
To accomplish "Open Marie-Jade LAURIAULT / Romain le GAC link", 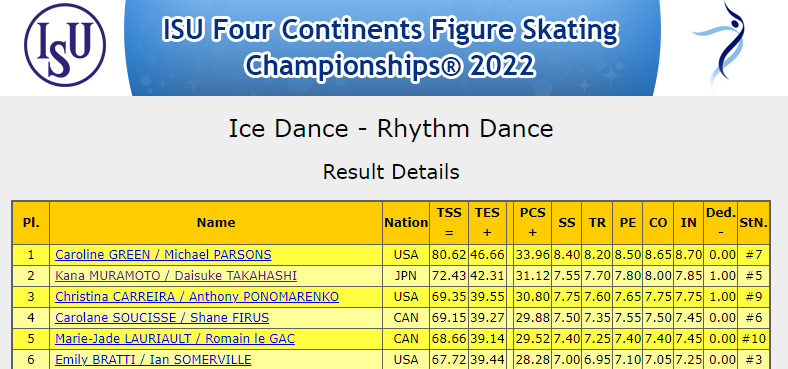I will click(x=175, y=339).
